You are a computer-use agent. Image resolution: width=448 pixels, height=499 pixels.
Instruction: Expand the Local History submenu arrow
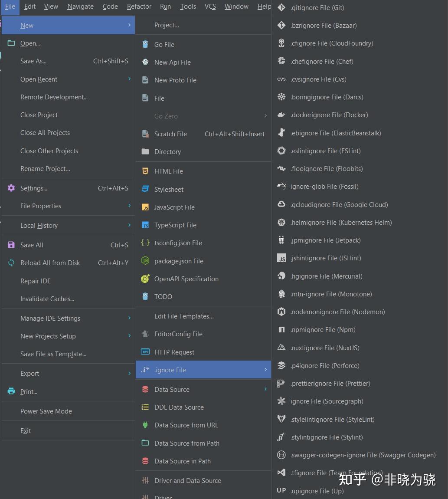(x=130, y=225)
